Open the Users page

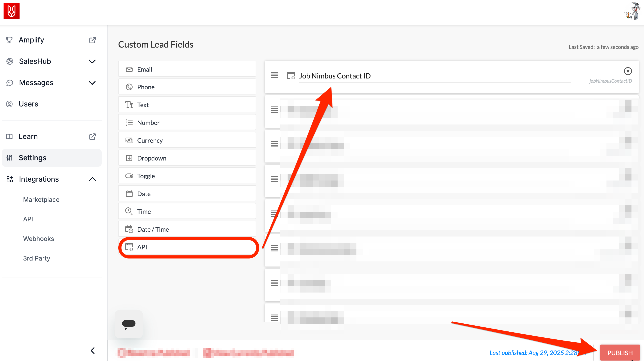(x=28, y=104)
